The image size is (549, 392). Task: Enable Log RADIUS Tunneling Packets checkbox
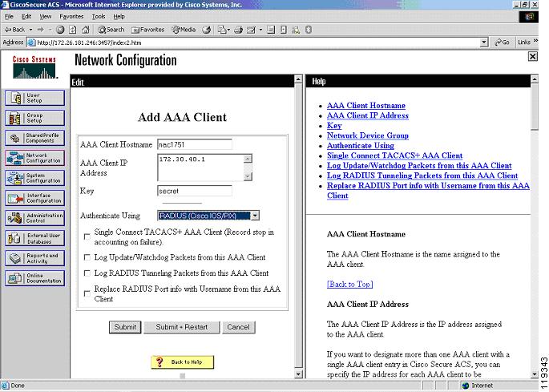(87, 273)
